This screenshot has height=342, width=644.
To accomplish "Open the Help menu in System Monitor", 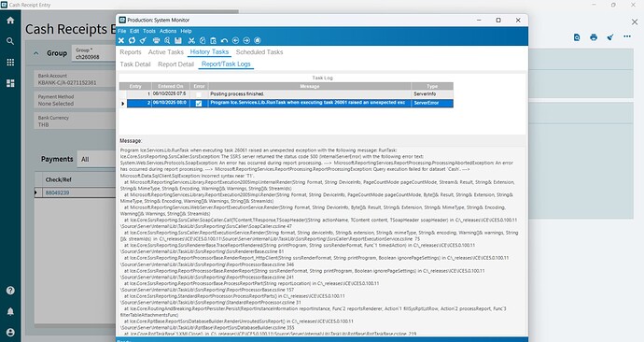I will click(186, 31).
